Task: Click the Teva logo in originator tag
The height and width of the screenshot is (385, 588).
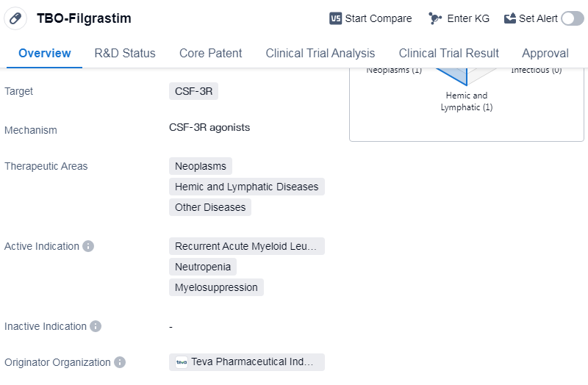Action: [x=182, y=362]
